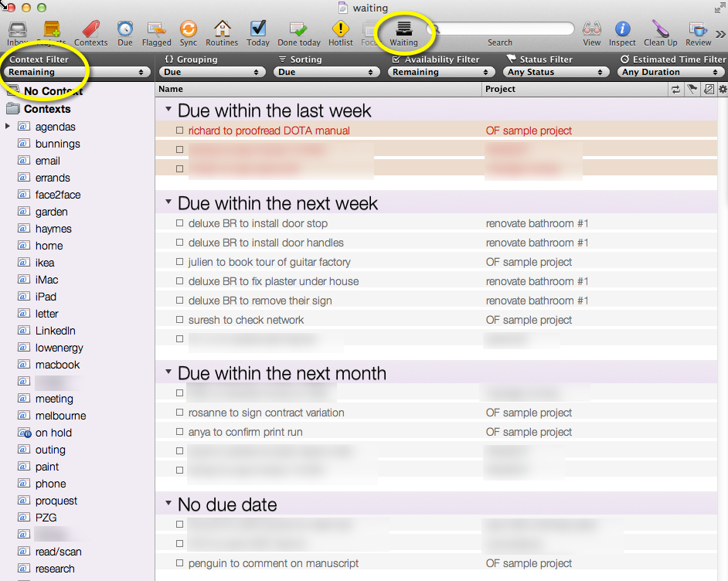Click the Due toolbar icon

point(125,32)
